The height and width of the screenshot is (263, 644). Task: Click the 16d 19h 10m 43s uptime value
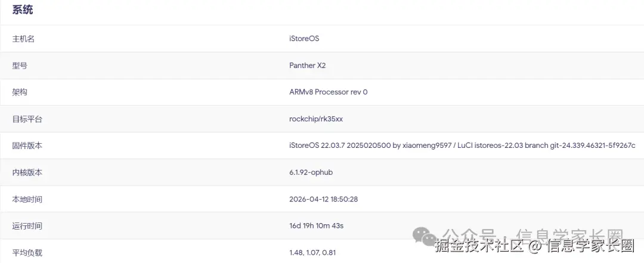pos(317,225)
